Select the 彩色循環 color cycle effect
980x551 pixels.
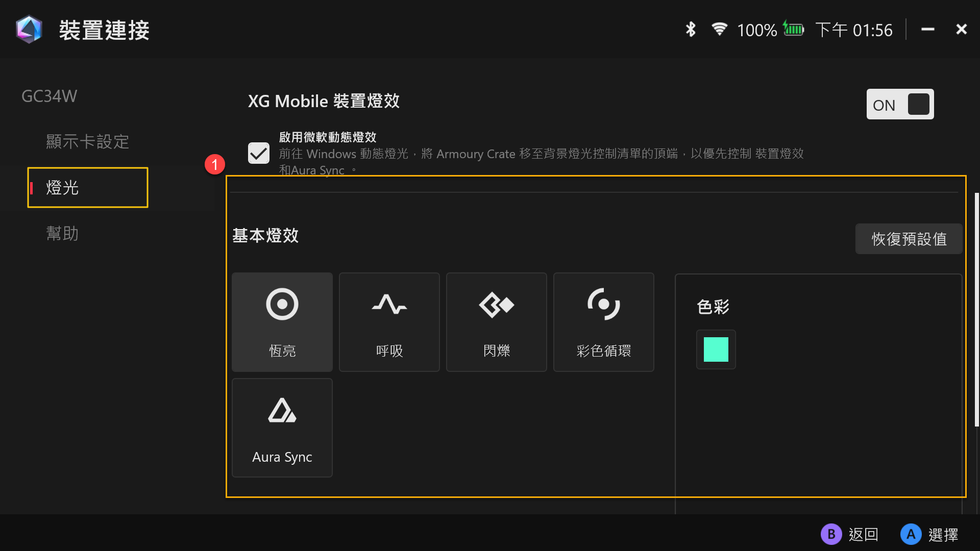[604, 322]
